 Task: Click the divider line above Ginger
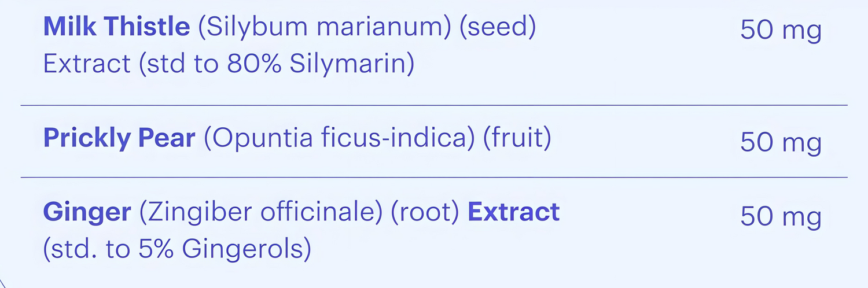[434, 177]
